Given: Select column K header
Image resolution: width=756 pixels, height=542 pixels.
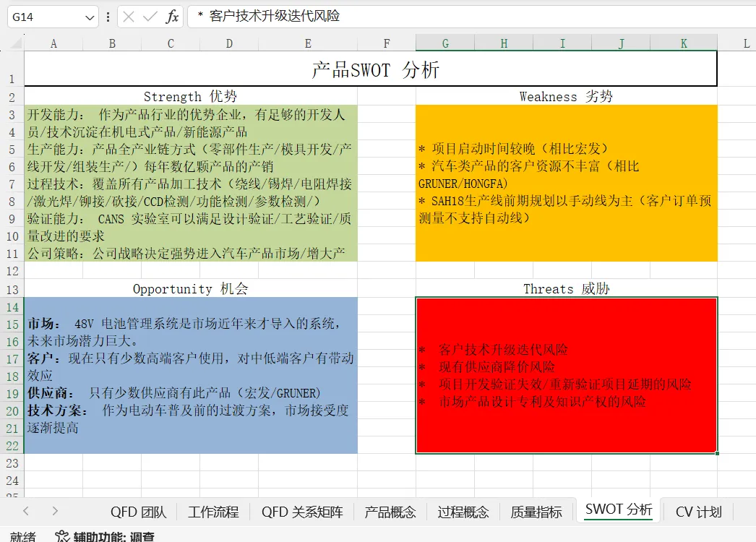Looking at the screenshot, I should (684, 43).
